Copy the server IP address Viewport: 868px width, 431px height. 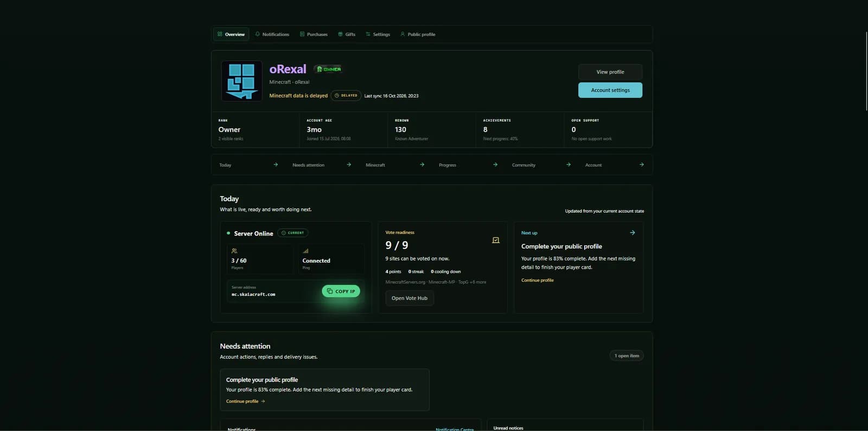(341, 291)
